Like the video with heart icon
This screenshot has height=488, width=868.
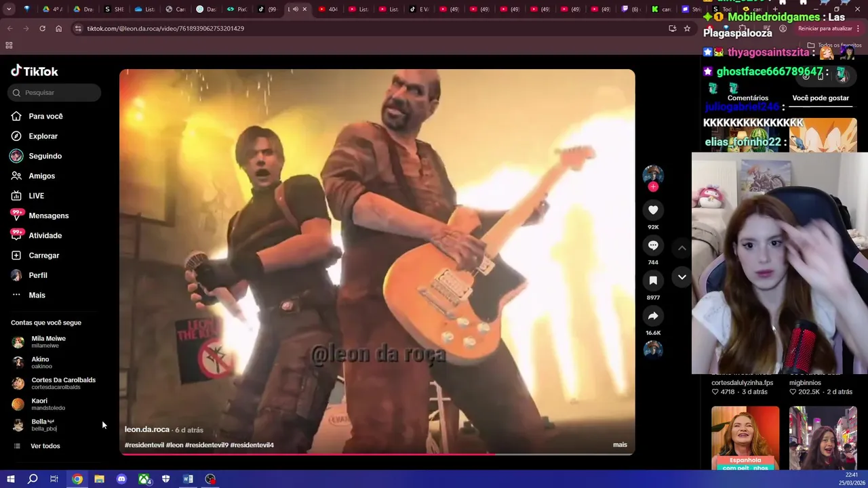click(653, 210)
